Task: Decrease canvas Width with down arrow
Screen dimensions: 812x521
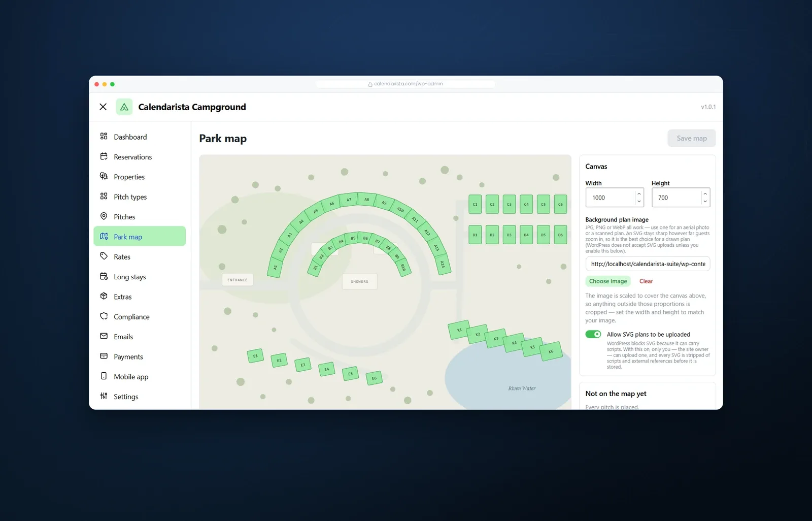Action: pyautogui.click(x=639, y=201)
